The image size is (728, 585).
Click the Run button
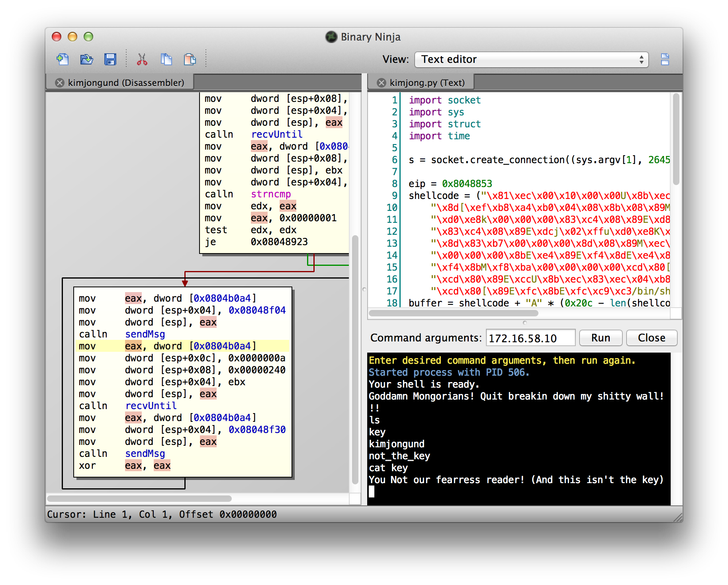point(601,338)
